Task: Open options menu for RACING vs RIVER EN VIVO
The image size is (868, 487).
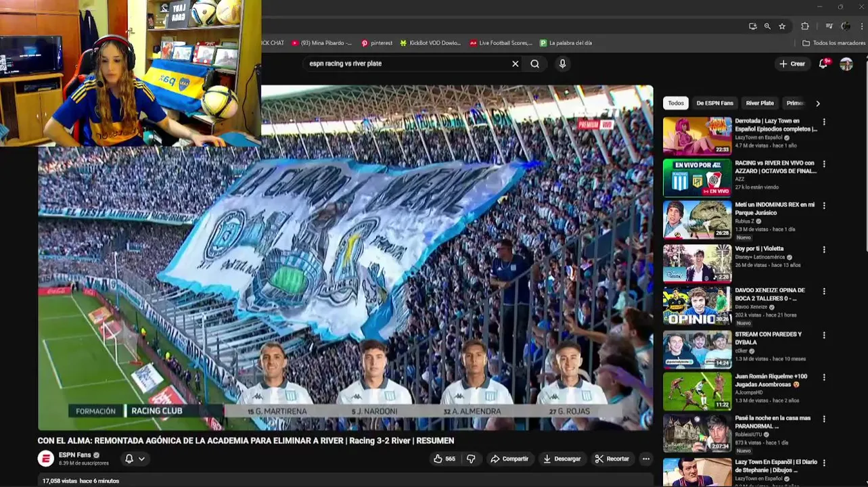Action: 824,164
